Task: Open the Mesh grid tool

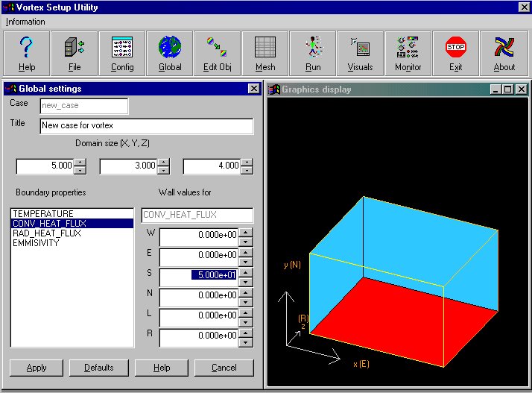Action: [265, 54]
